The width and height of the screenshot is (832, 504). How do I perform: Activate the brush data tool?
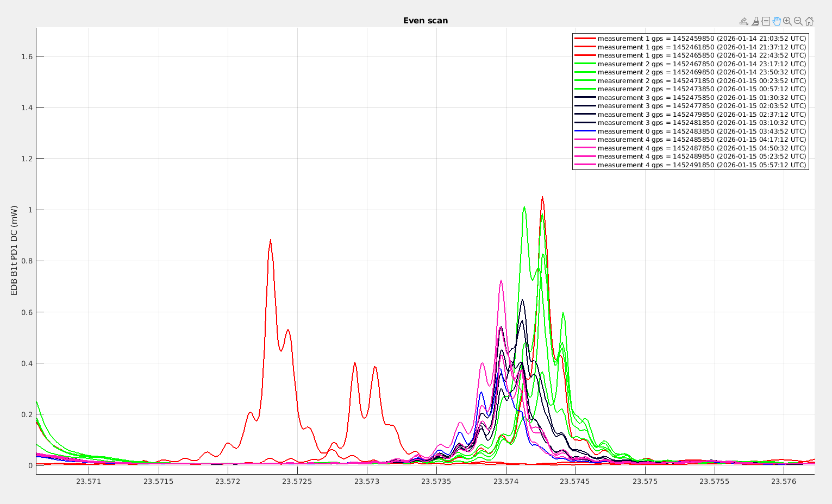pos(755,21)
